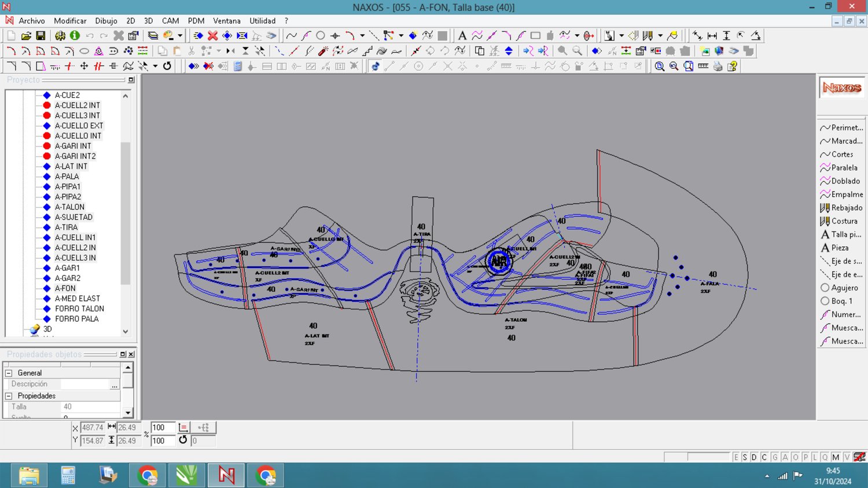
Task: Click the rotate arrow icon in third toolbar
Action: 167,66
